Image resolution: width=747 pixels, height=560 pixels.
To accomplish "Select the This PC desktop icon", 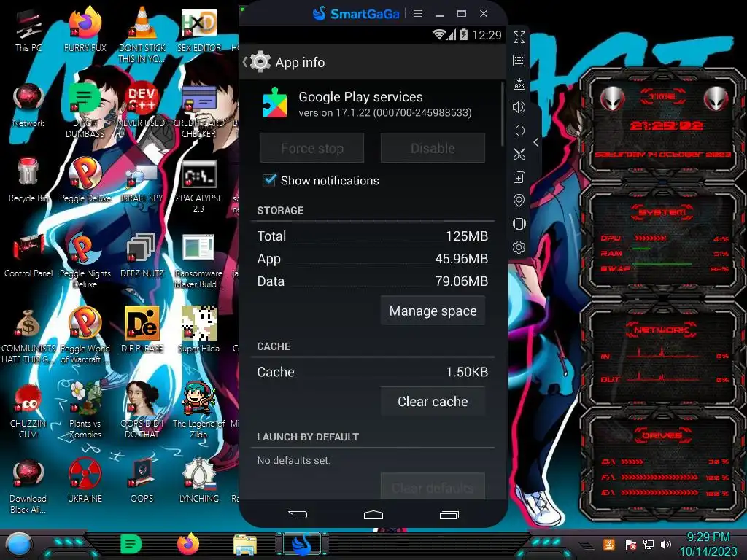I will (28, 31).
